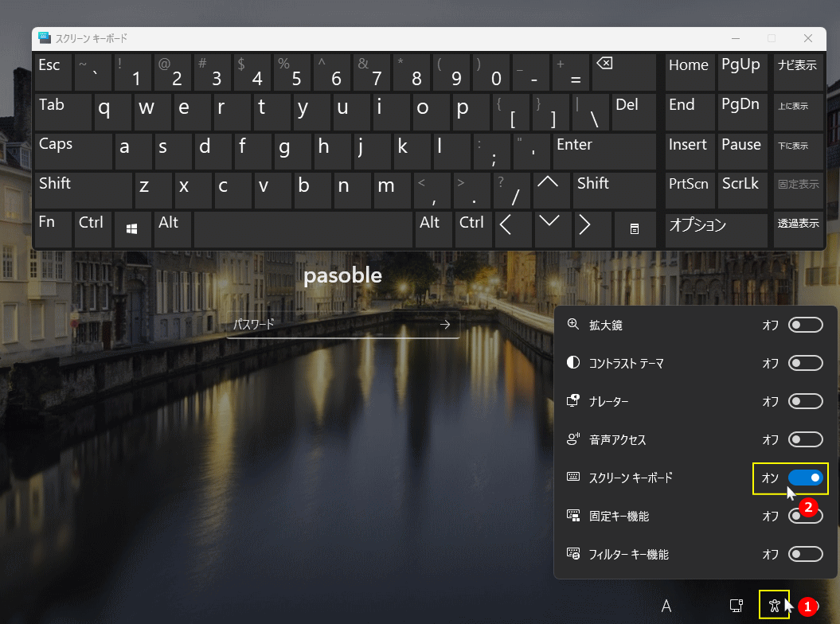Click the narrator icon beside ナレーター
This screenshot has height=624, width=840.
572,401
